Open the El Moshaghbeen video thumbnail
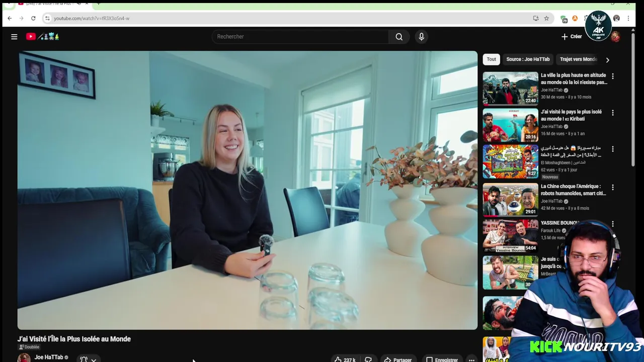The width and height of the screenshot is (644, 362). tap(510, 162)
